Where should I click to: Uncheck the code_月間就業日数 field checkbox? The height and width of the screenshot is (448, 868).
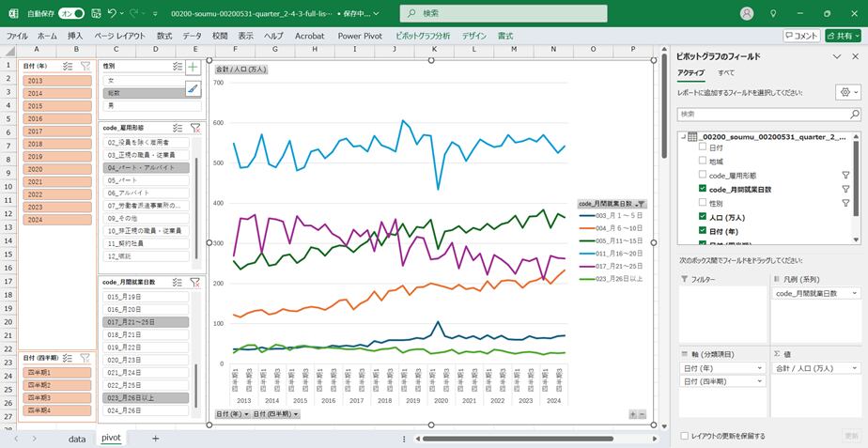(703, 189)
